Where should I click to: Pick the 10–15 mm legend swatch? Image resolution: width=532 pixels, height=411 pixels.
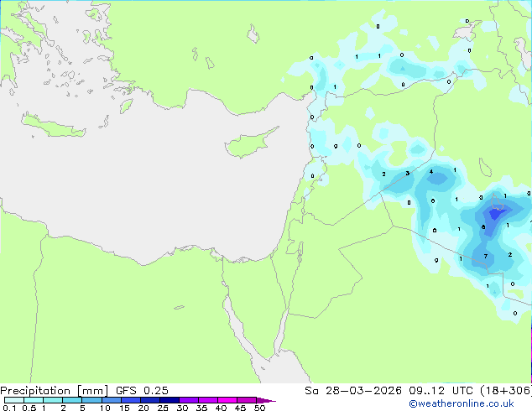[111, 400]
